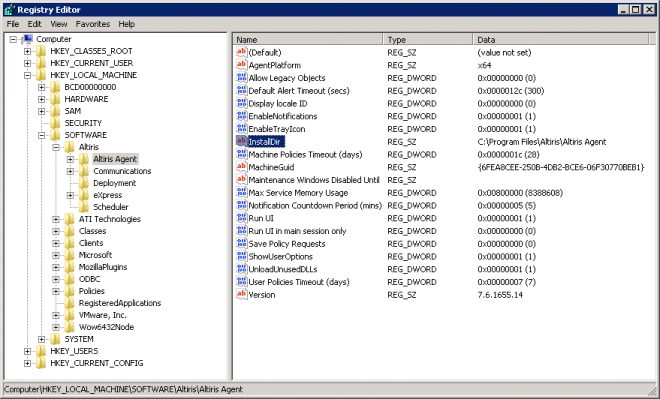
Task: Select the ODBC key in the tree
Action: (x=89, y=279)
